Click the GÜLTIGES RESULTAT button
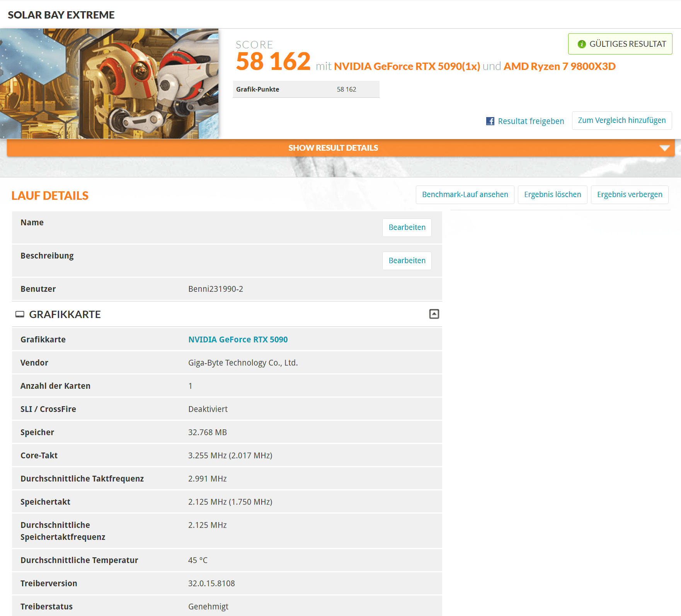This screenshot has width=681, height=616. 620,44
